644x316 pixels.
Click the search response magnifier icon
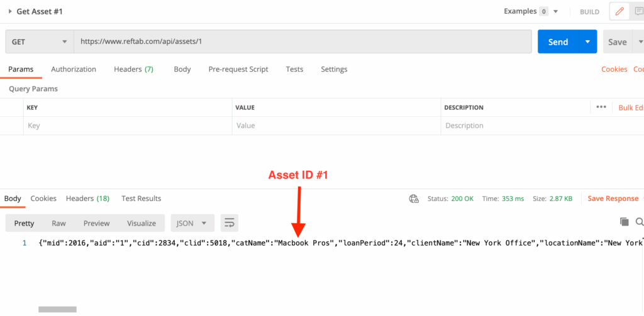coord(640,222)
